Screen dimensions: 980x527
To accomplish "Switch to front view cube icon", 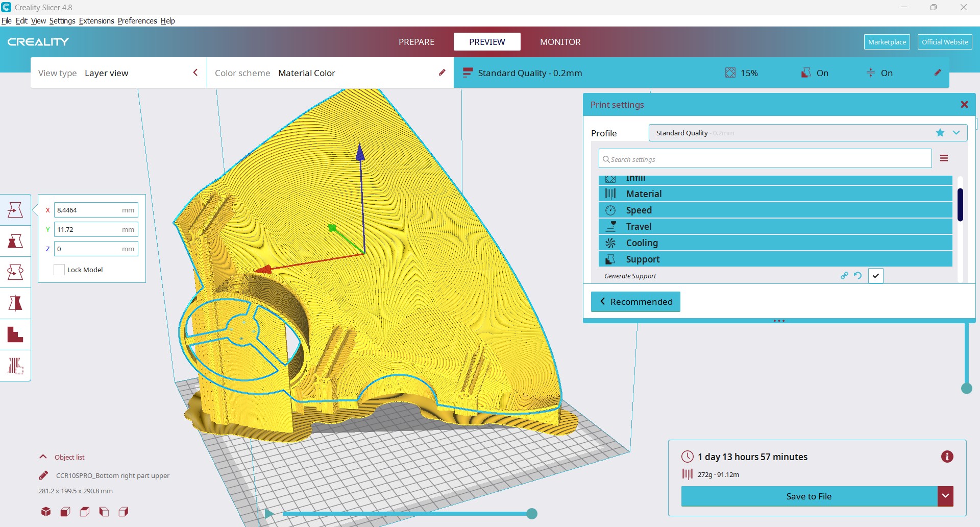I will 65,511.
